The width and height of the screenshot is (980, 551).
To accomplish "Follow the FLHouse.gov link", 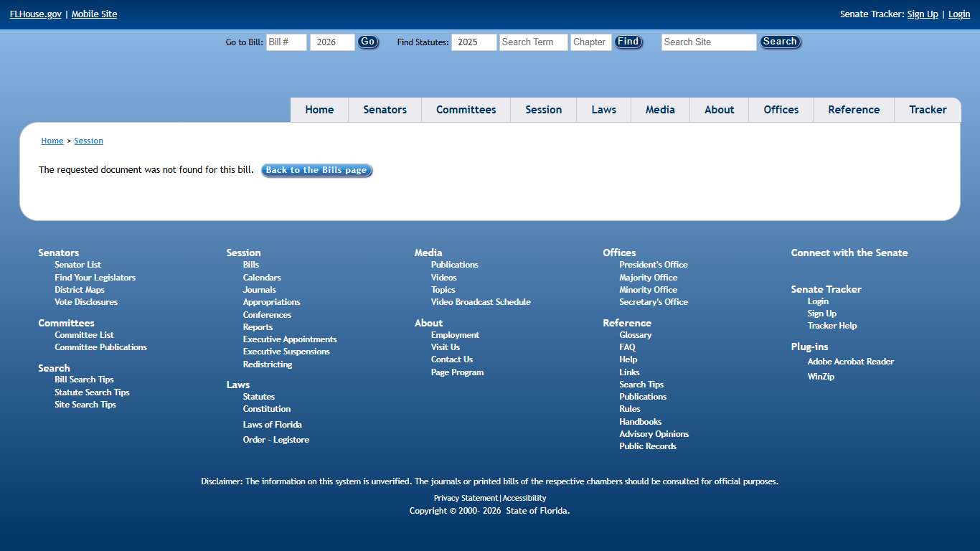I will (x=35, y=14).
